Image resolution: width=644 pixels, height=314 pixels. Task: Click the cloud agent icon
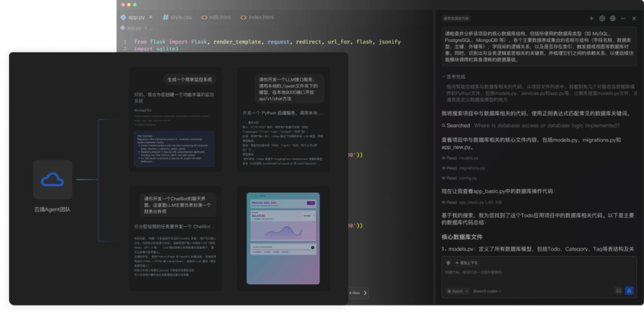[52, 180]
